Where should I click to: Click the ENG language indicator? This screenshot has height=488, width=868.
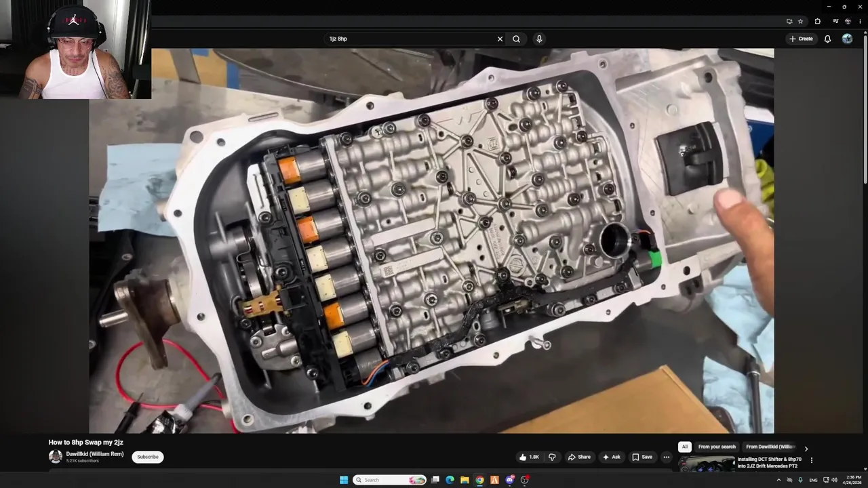click(x=813, y=480)
